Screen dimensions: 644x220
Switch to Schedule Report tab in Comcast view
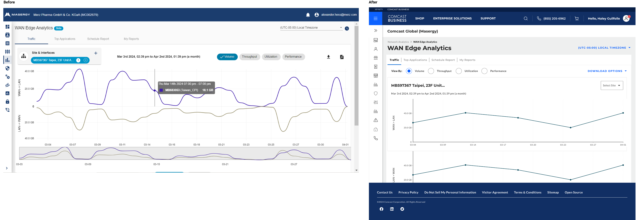pyautogui.click(x=443, y=60)
